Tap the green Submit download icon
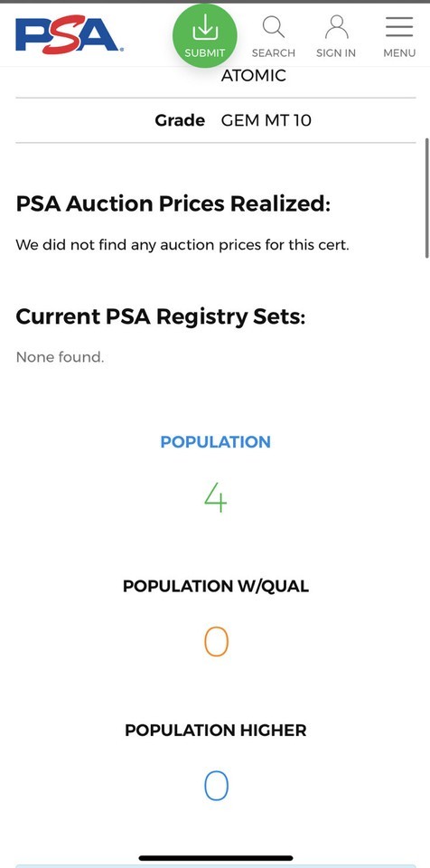The height and width of the screenshot is (868, 430). click(205, 28)
